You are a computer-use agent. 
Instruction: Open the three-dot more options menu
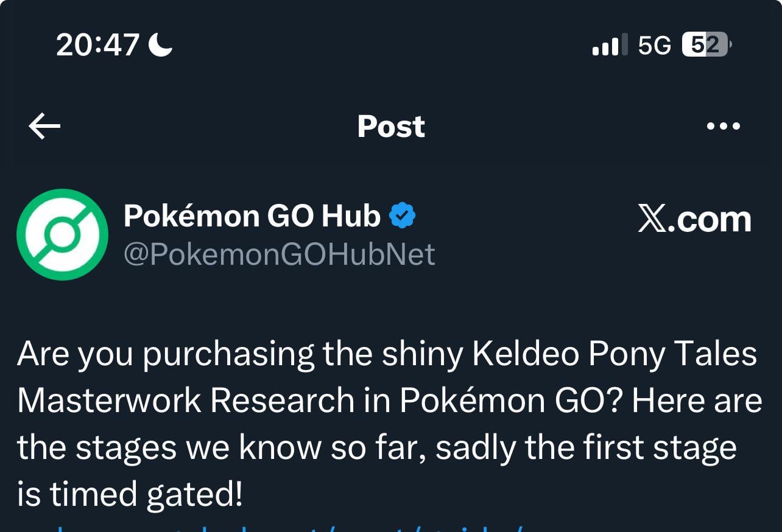tap(723, 127)
